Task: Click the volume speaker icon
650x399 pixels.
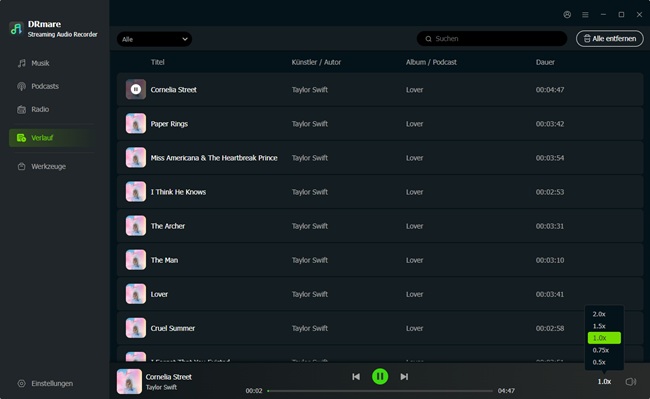Action: tap(631, 382)
